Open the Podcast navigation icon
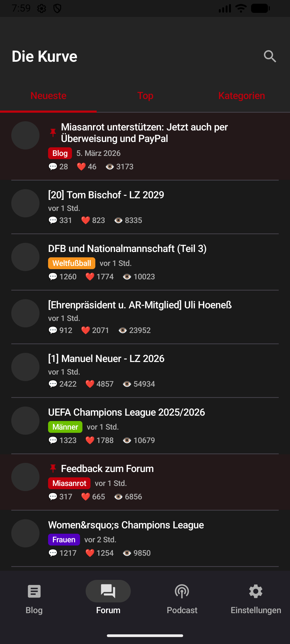290x644 pixels. (182, 591)
